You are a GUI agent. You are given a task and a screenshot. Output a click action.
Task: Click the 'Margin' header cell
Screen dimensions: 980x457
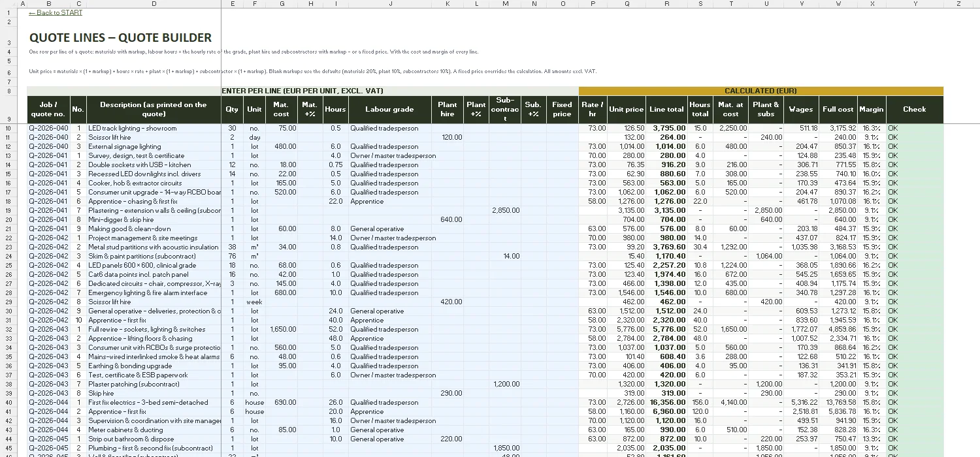click(872, 109)
